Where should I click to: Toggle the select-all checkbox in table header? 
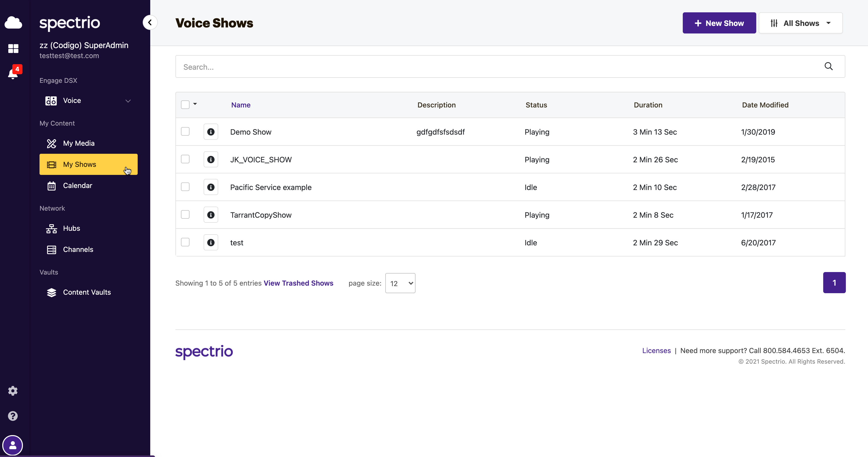185,105
